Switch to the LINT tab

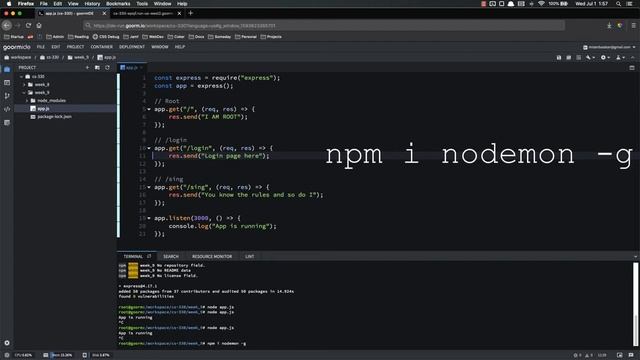[x=249, y=256]
